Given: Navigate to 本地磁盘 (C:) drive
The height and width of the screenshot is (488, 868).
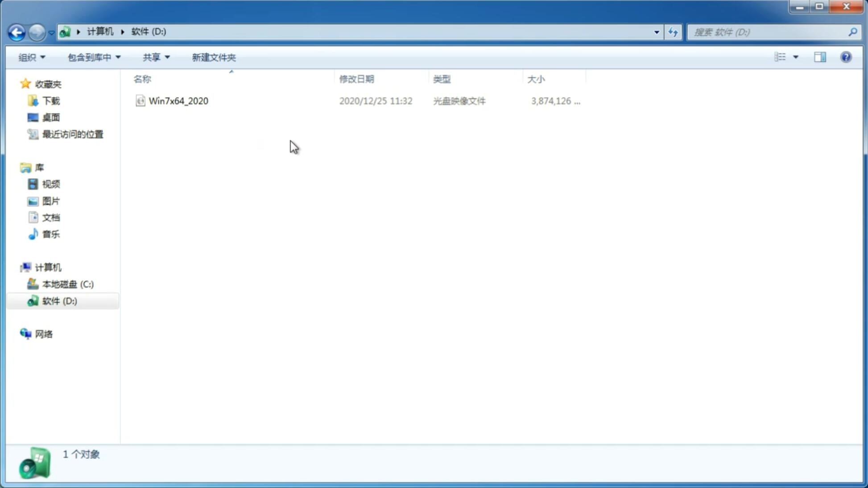Looking at the screenshot, I should [x=67, y=284].
